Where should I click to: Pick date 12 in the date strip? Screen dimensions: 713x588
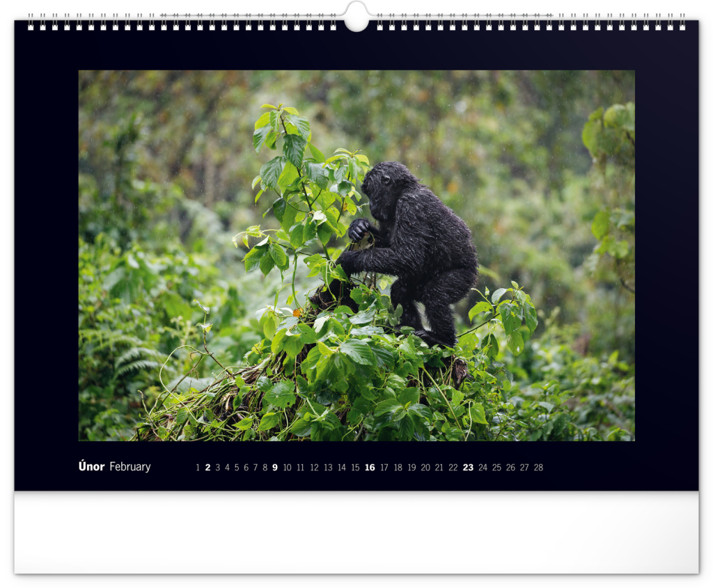point(314,468)
